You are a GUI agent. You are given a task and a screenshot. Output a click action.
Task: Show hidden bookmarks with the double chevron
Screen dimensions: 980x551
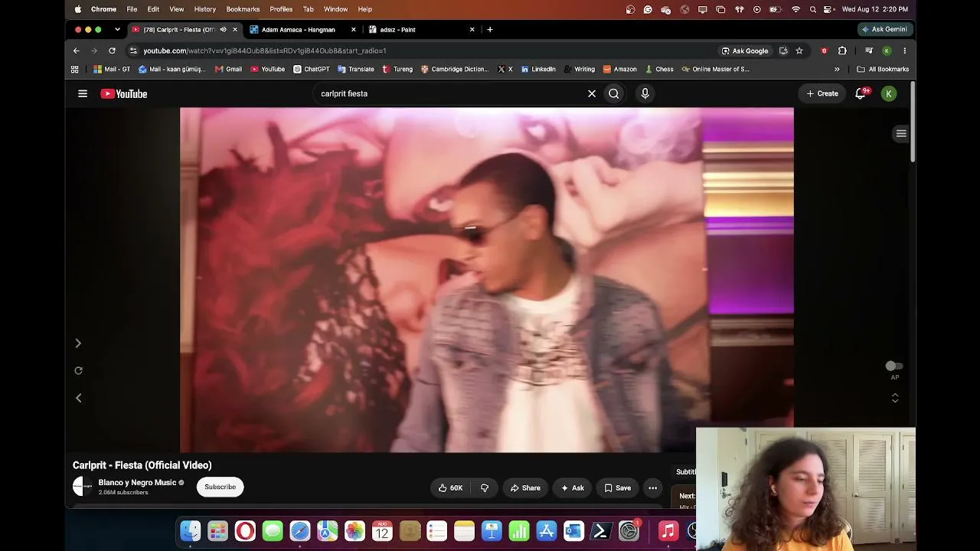tap(837, 69)
